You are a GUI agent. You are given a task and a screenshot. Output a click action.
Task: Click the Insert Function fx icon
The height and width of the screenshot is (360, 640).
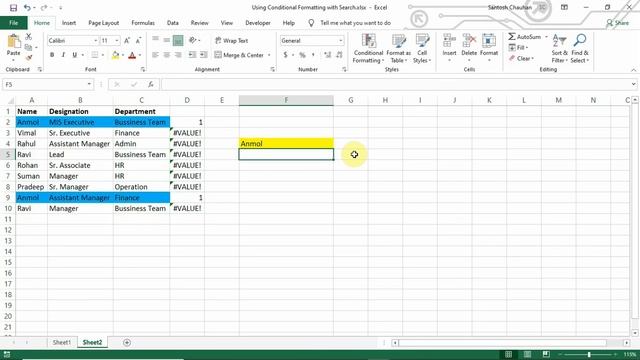(x=151, y=84)
